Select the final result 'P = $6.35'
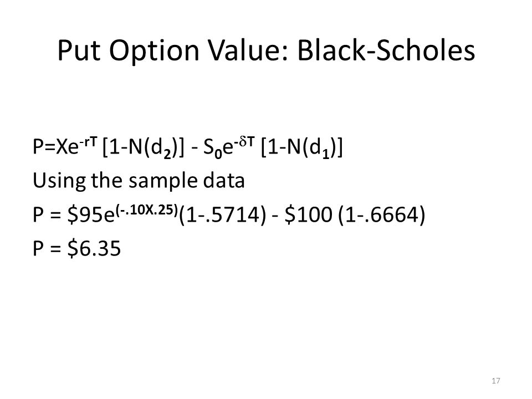 [76, 248]
